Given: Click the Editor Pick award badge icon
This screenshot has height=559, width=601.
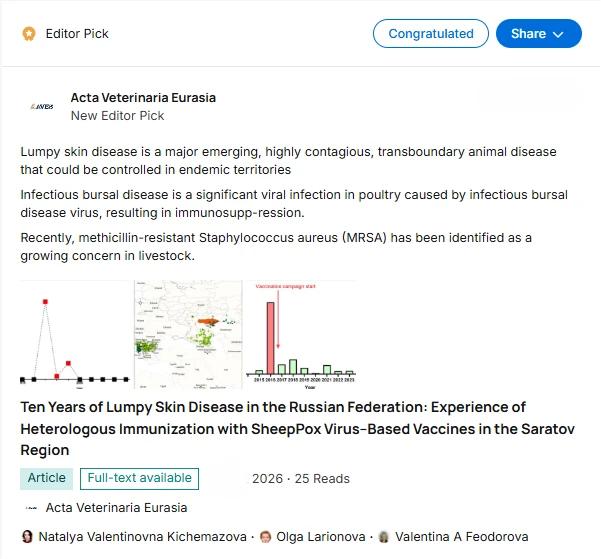Looking at the screenshot, I should (29, 34).
